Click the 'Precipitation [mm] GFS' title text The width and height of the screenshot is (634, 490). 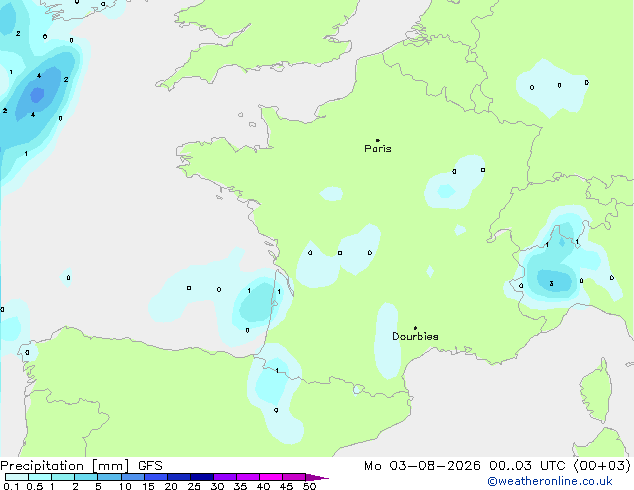pyautogui.click(x=81, y=466)
